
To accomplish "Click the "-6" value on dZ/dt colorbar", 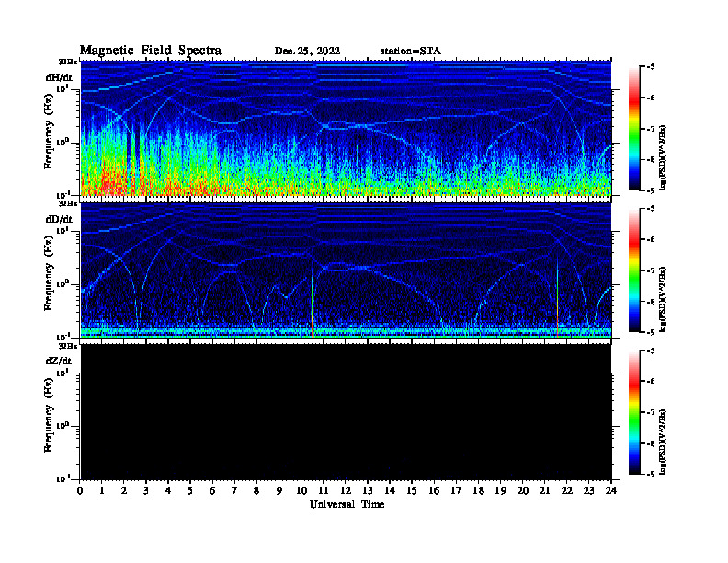I will [651, 381].
